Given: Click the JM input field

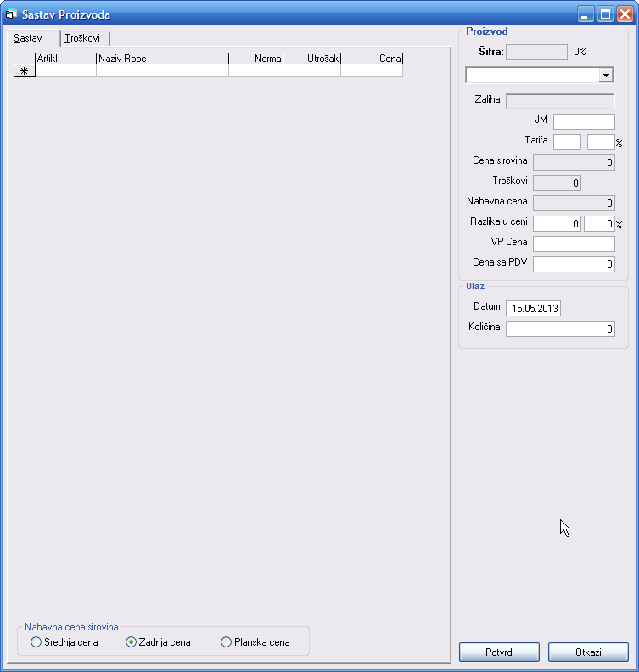Looking at the screenshot, I should (x=584, y=121).
